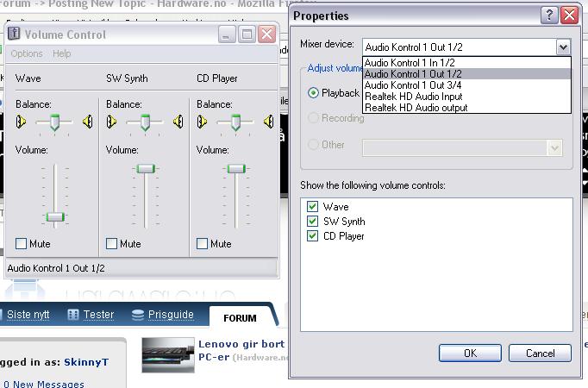The height and width of the screenshot is (388, 588).
Task: Open the Lenovo gir bort PC-er article link
Action: pyautogui.click(x=241, y=350)
